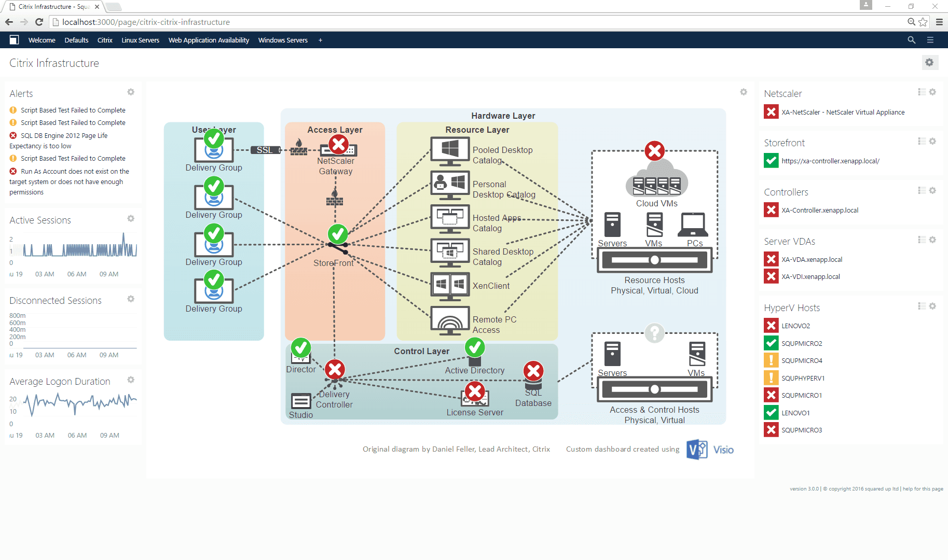The height and width of the screenshot is (560, 948).
Task: Toggle list view icon on Controllers tile
Action: click(922, 190)
